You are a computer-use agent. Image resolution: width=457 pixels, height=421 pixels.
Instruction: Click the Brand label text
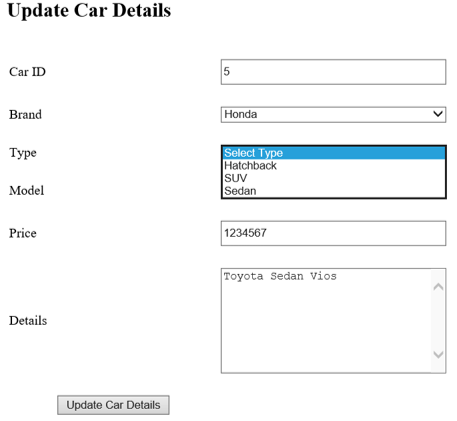pyautogui.click(x=25, y=114)
